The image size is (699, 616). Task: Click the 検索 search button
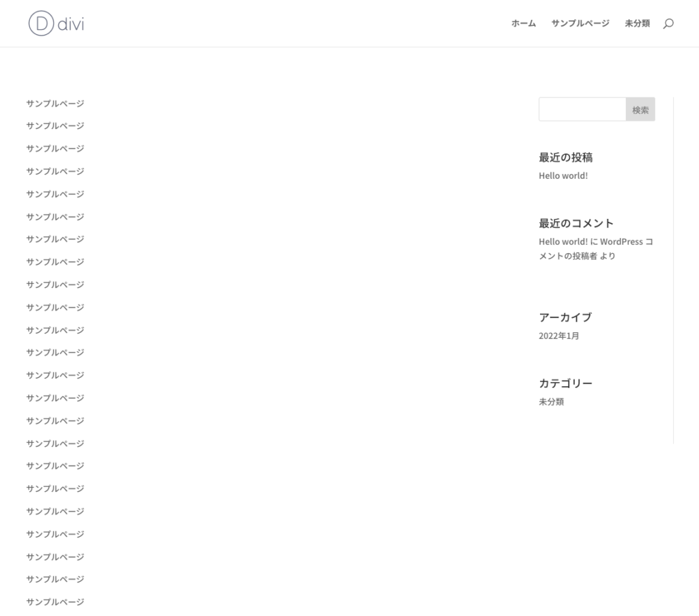640,109
